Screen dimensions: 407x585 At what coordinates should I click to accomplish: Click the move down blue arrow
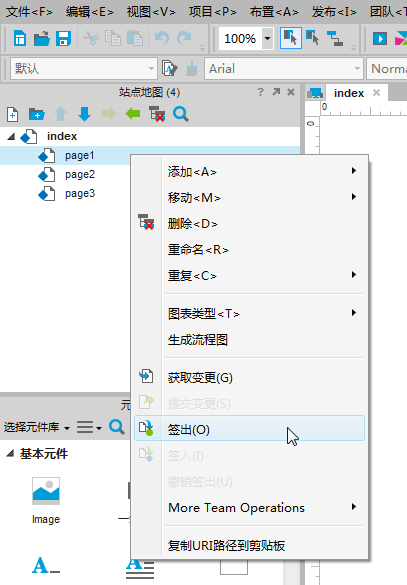84,114
